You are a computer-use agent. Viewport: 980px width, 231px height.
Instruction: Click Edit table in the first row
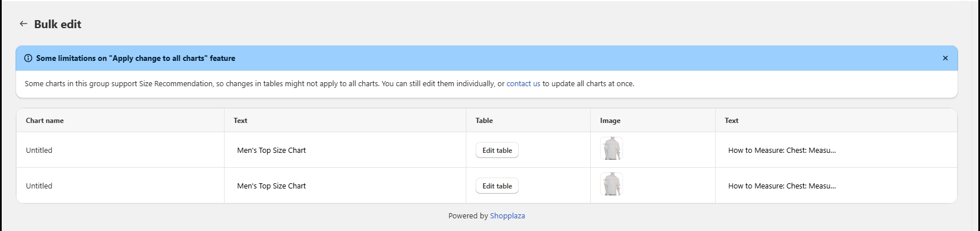pyautogui.click(x=497, y=151)
